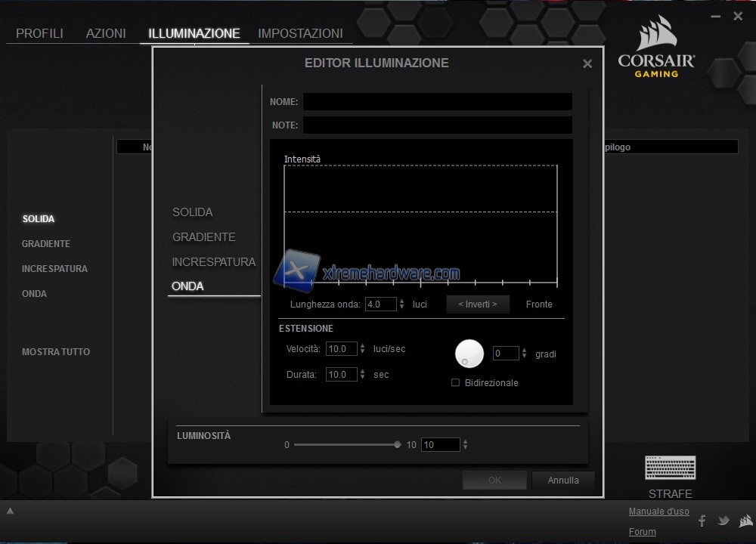Viewport: 756px width, 544px height.
Task: Enable the Bidirezionale checkbox
Action: coord(455,383)
